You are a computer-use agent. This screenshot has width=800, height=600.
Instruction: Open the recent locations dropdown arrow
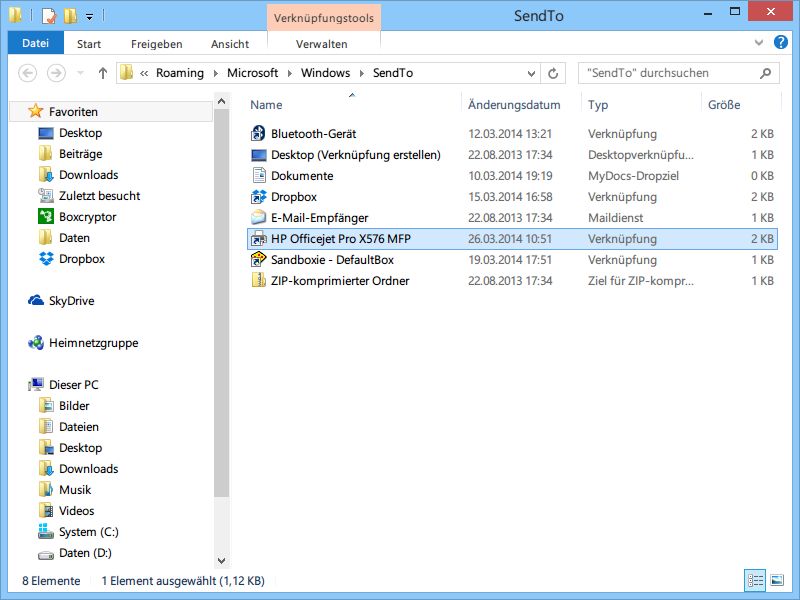point(80,73)
